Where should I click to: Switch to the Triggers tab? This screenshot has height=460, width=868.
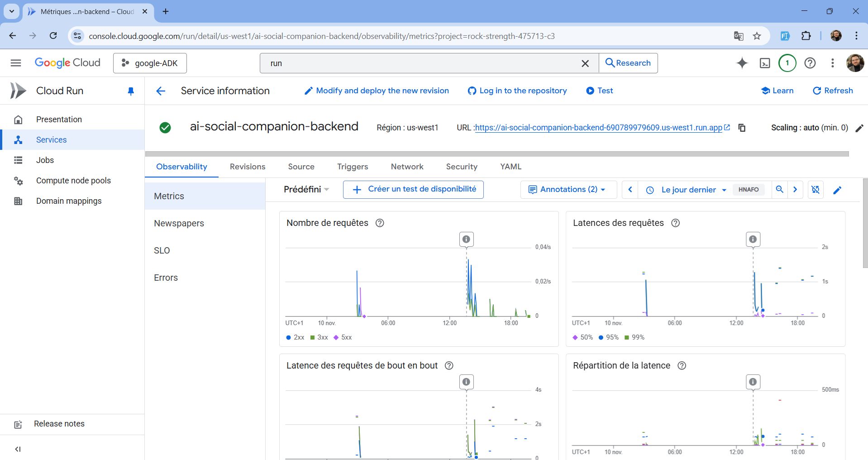pos(353,167)
